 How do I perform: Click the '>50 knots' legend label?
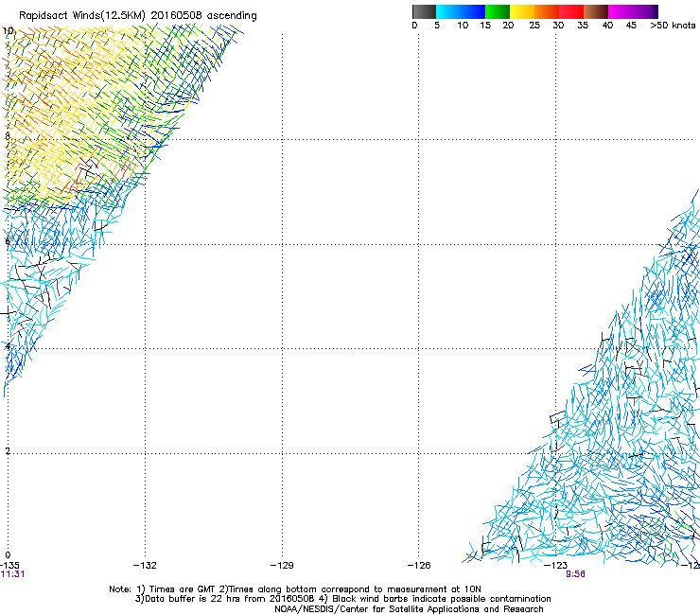(673, 26)
